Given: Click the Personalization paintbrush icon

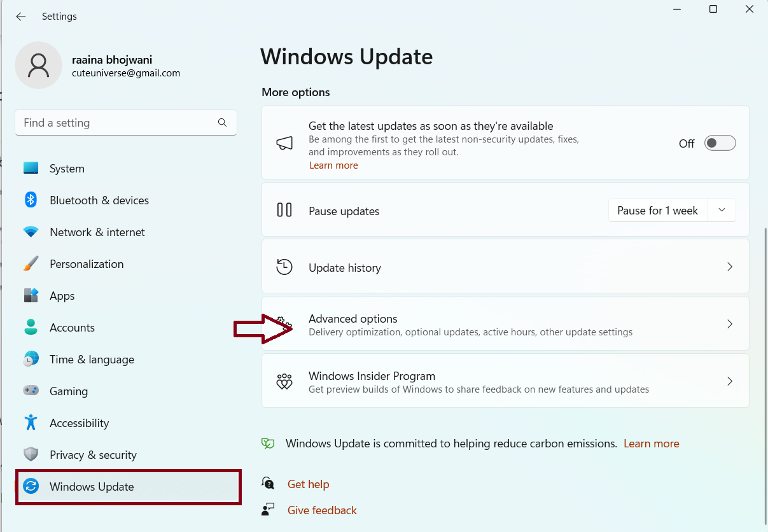Looking at the screenshot, I should pos(31,263).
